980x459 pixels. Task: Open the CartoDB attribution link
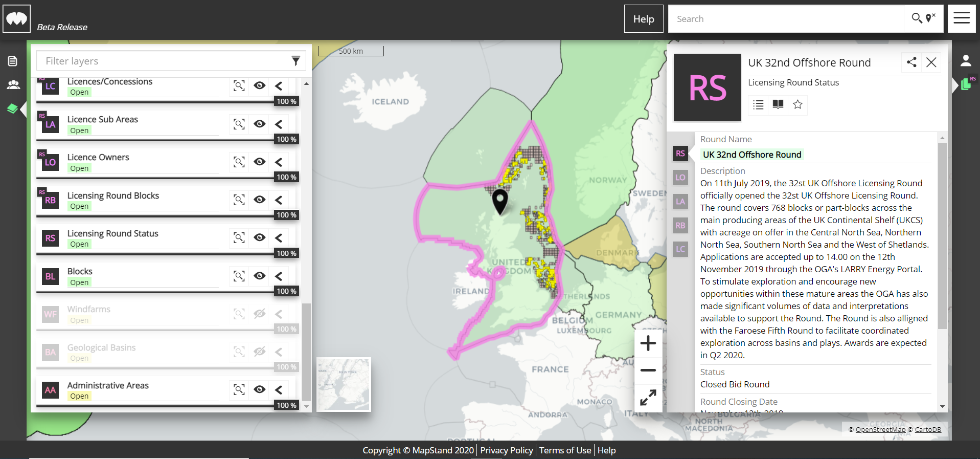point(928,429)
